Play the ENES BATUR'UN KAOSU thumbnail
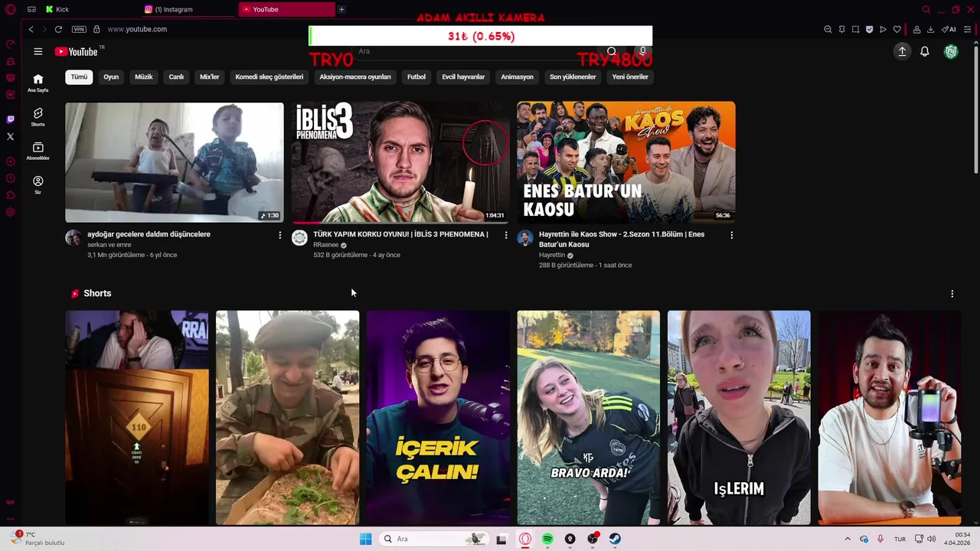This screenshot has height=551, width=980. click(626, 162)
